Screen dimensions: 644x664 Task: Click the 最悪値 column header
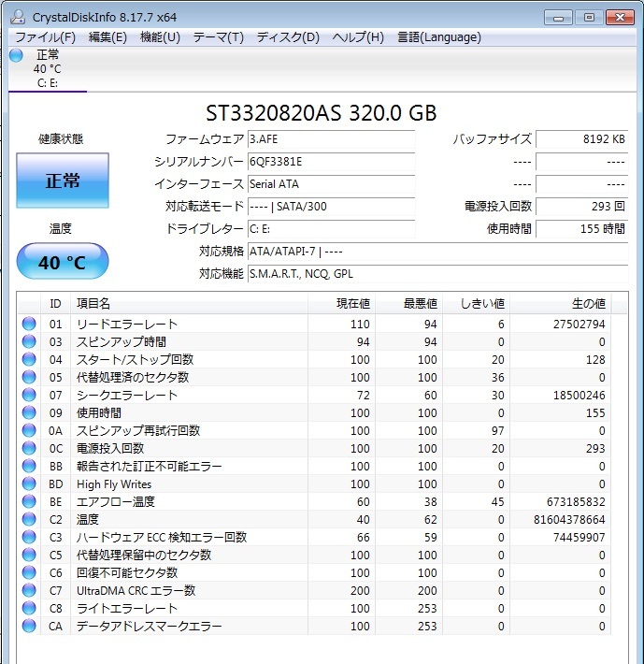pyautogui.click(x=408, y=304)
